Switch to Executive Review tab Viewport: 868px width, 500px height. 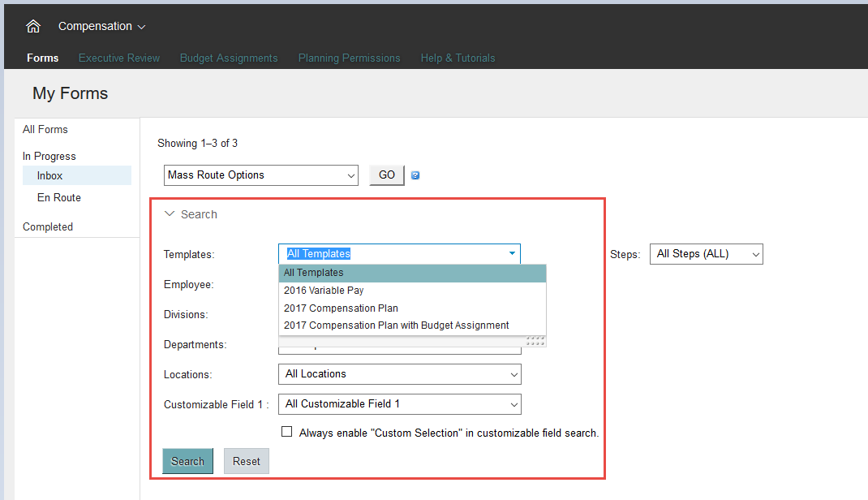pyautogui.click(x=119, y=58)
